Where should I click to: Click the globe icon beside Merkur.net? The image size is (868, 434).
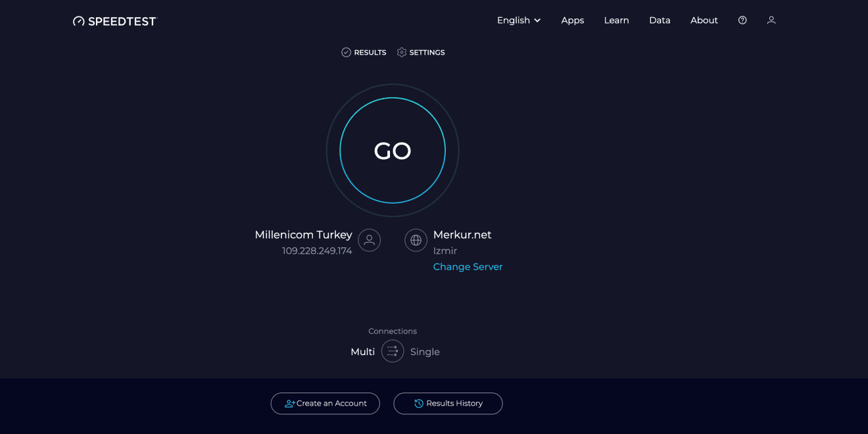coord(416,240)
